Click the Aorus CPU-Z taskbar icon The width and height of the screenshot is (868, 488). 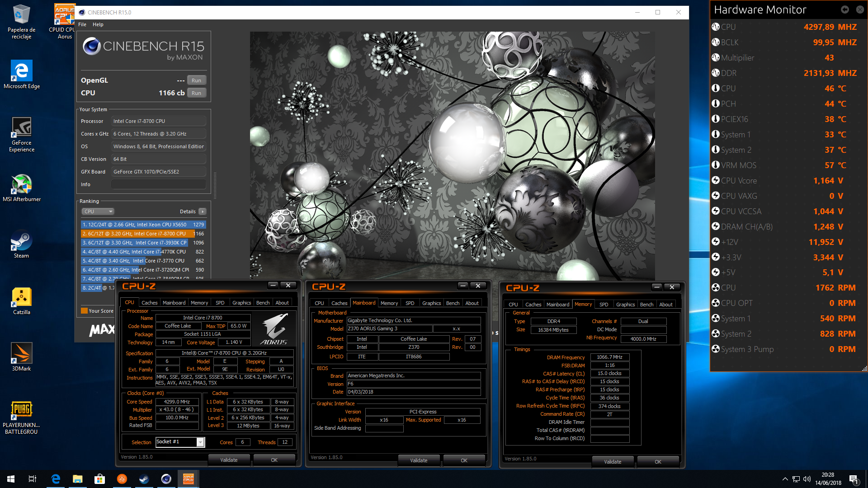tap(188, 479)
